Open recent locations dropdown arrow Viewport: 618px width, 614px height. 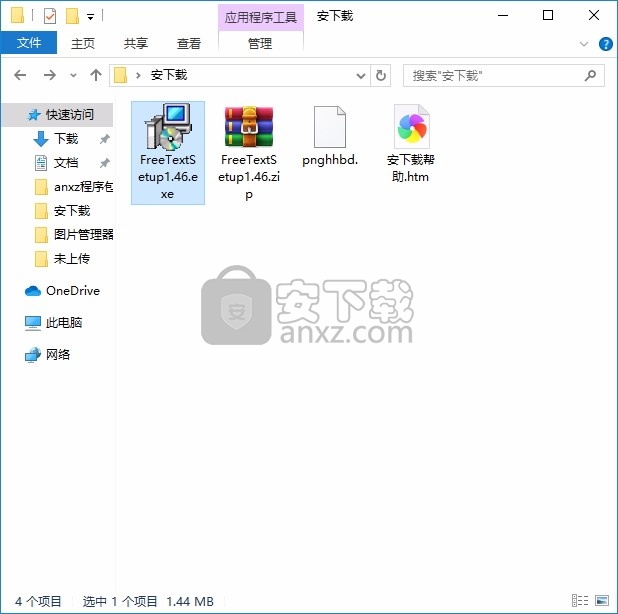[73, 75]
